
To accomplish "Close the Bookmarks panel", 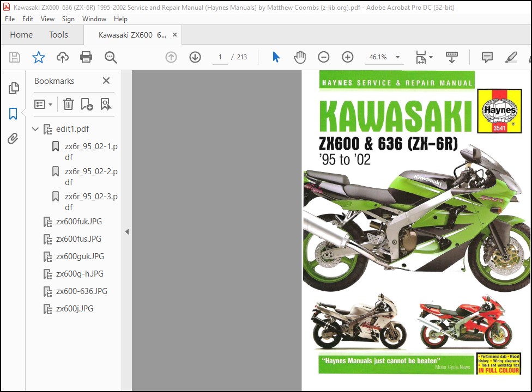I will [106, 81].
